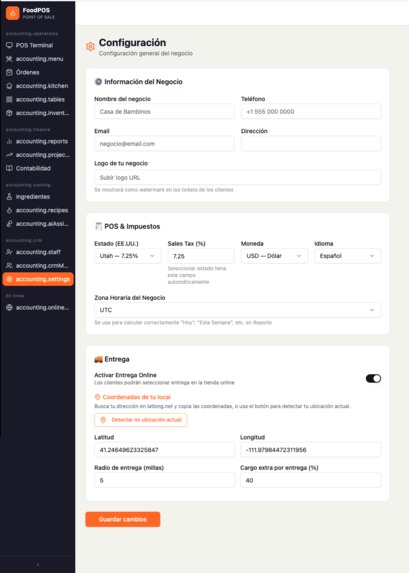
Task: Click the accounting.projec... trend line icon
Action: tap(9, 155)
